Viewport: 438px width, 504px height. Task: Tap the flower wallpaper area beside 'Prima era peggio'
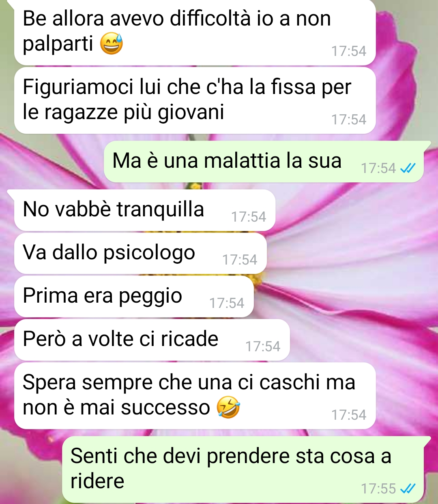tap(345, 297)
